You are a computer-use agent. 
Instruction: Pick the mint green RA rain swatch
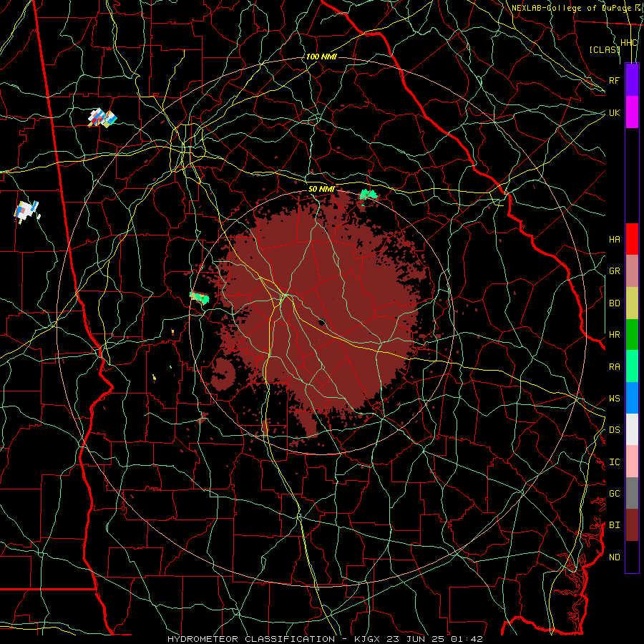[x=632, y=366]
